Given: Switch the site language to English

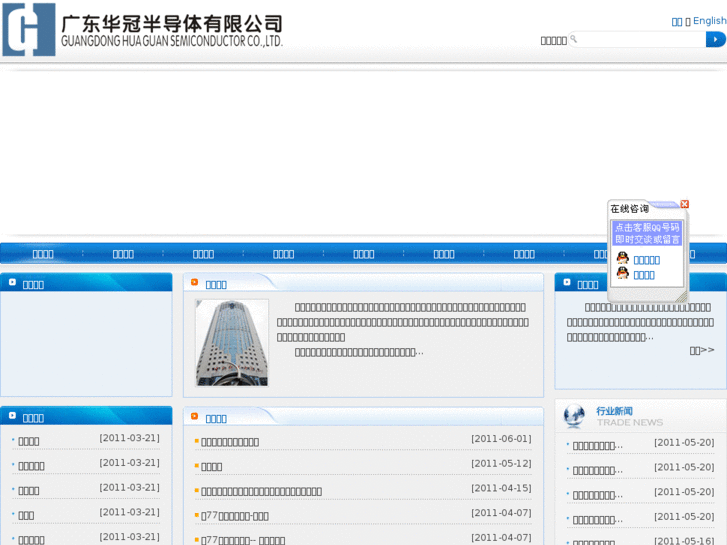Looking at the screenshot, I should [x=709, y=21].
